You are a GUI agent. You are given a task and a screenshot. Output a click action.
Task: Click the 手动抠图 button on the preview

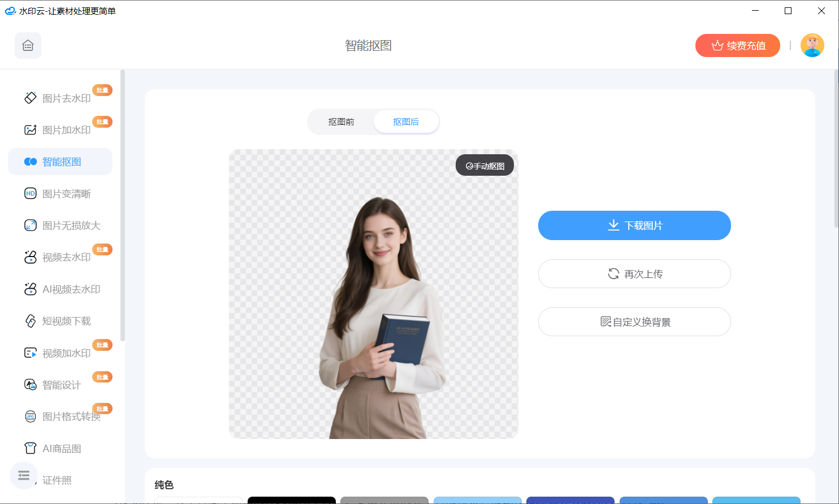[485, 166]
